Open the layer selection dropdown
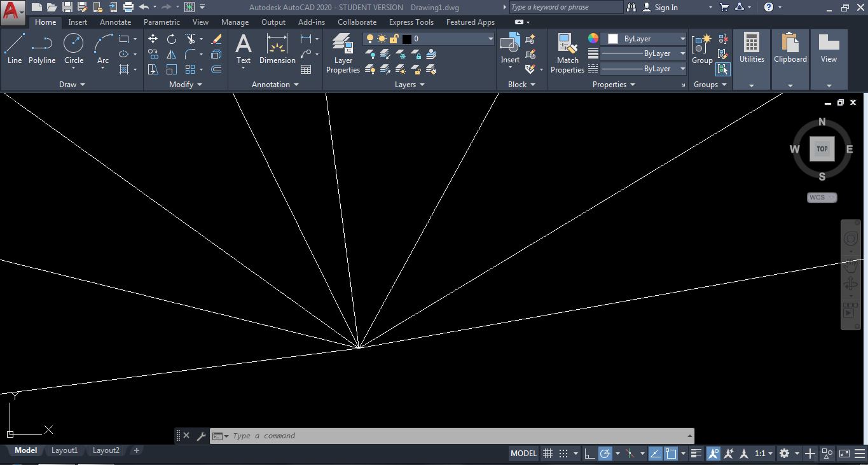Screen dimensions: 868x465 point(489,38)
